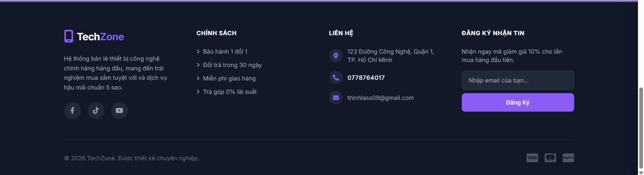Click the Mastercard payment icon
This screenshot has height=175, width=644.
pyautogui.click(x=550, y=158)
